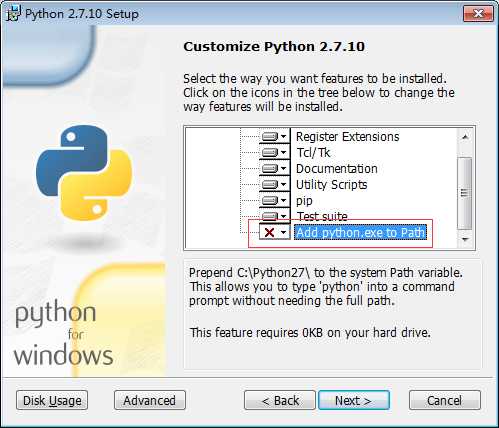
Task: Close the Python 2.7.10 Setup window
Action: click(x=478, y=14)
